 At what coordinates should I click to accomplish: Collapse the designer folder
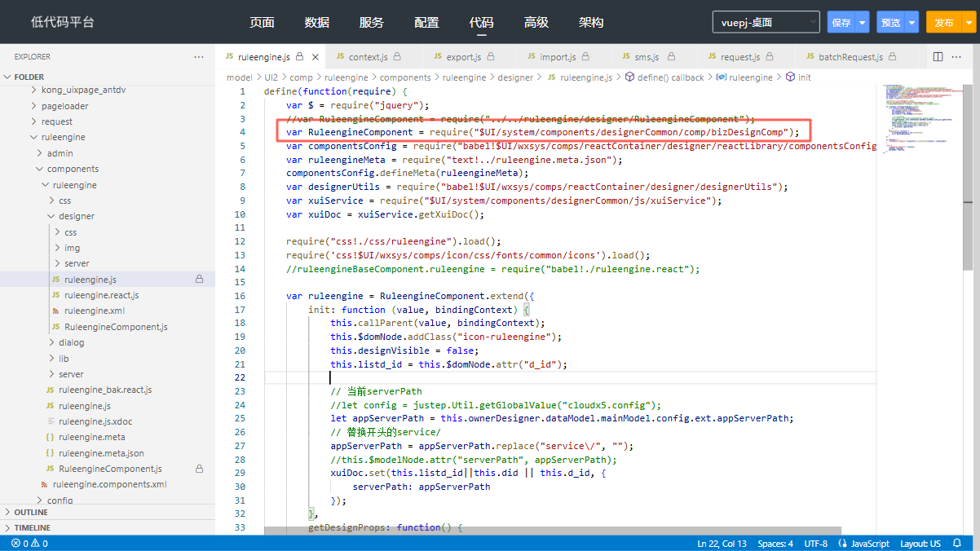pyautogui.click(x=108, y=216)
